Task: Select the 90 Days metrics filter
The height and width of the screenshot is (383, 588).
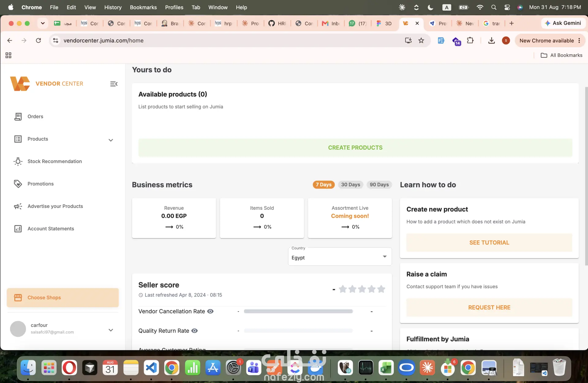Action: pyautogui.click(x=379, y=185)
